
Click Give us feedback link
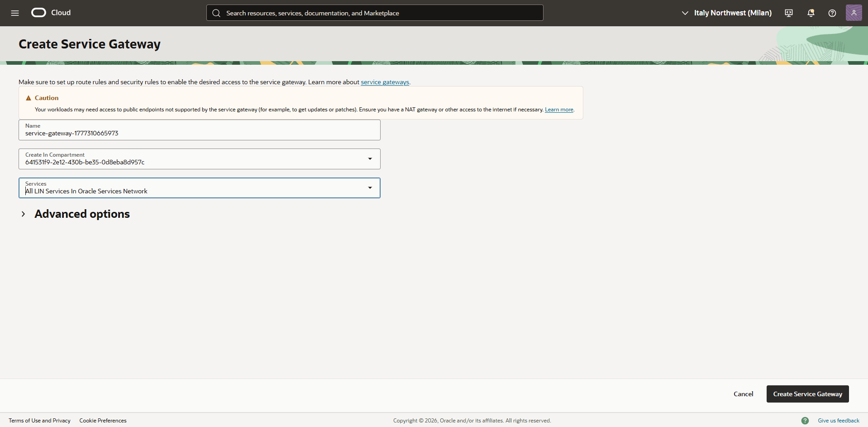click(838, 421)
